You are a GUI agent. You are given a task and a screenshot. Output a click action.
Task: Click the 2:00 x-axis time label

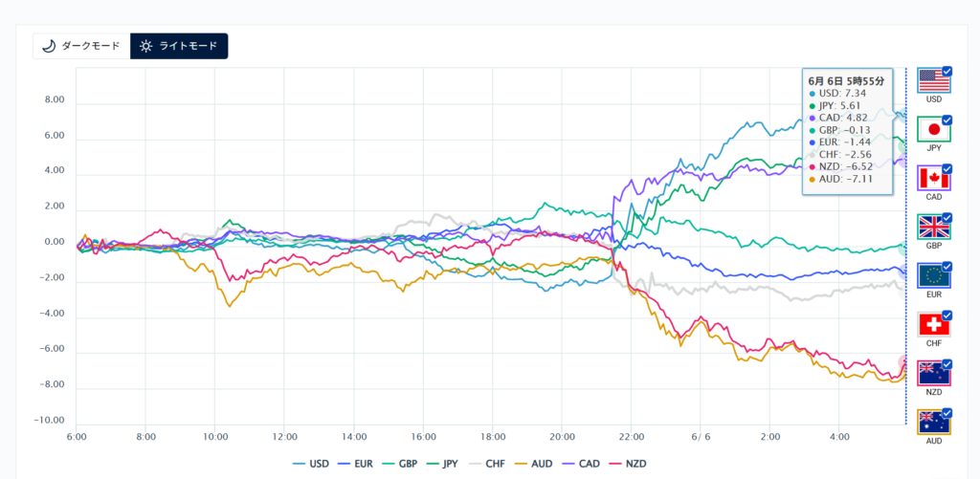pyautogui.click(x=770, y=437)
